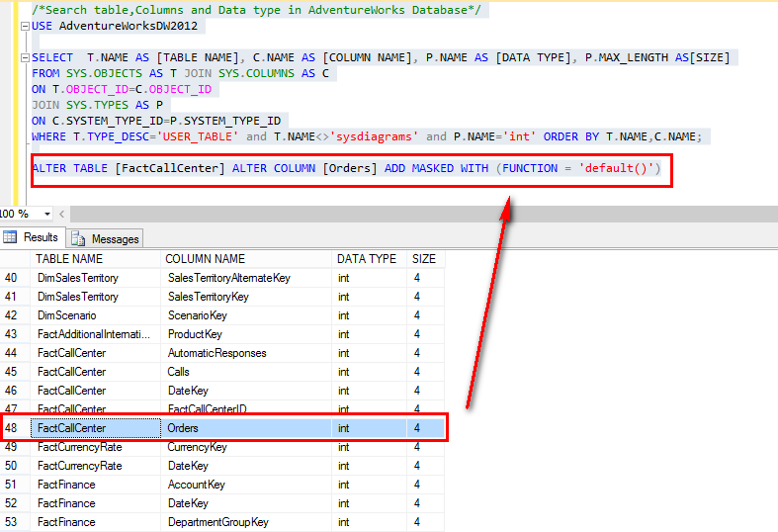This screenshot has height=532, width=778.
Task: Click the SalesTerritoryKey cell
Action: (246, 297)
